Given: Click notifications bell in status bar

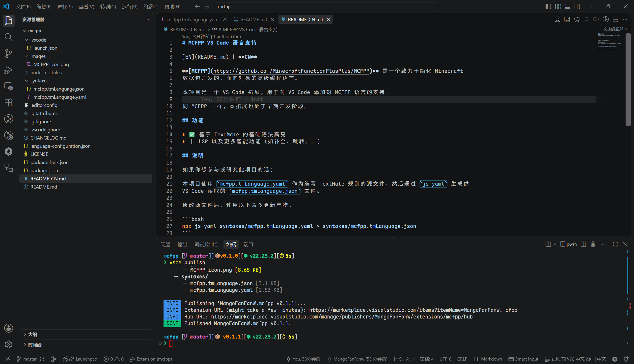Looking at the screenshot, I should [626, 359].
